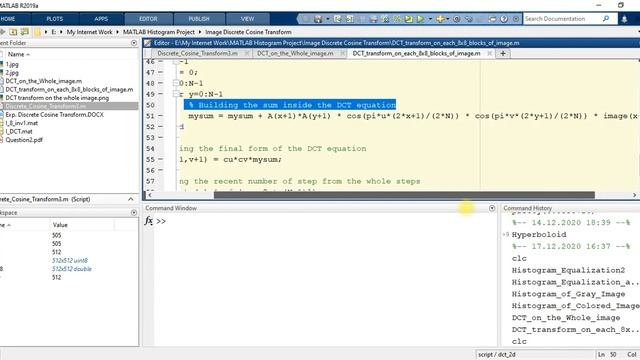Screen dimensions: 640x360
Task: Toggle breakpoint dash on line 55
Action: pos(160,159)
